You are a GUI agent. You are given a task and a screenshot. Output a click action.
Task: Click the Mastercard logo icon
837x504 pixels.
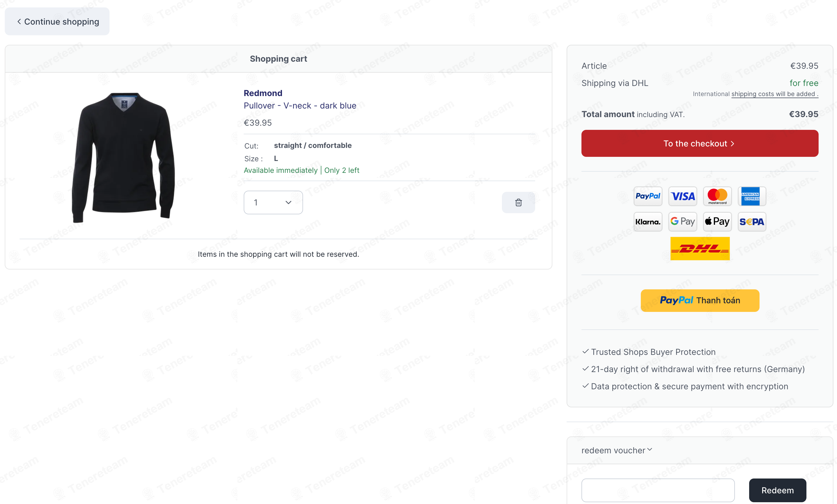pos(717,196)
